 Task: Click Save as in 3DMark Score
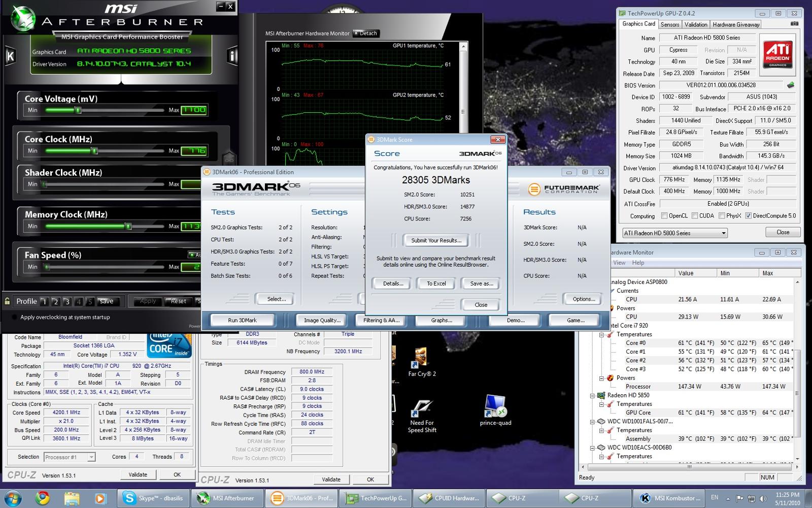pos(481,283)
